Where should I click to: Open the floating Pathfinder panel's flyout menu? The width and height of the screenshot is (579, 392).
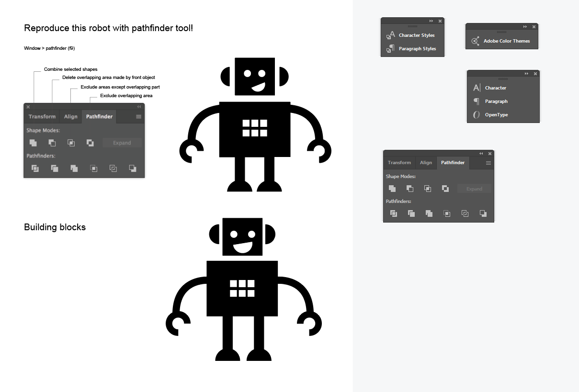488,163
